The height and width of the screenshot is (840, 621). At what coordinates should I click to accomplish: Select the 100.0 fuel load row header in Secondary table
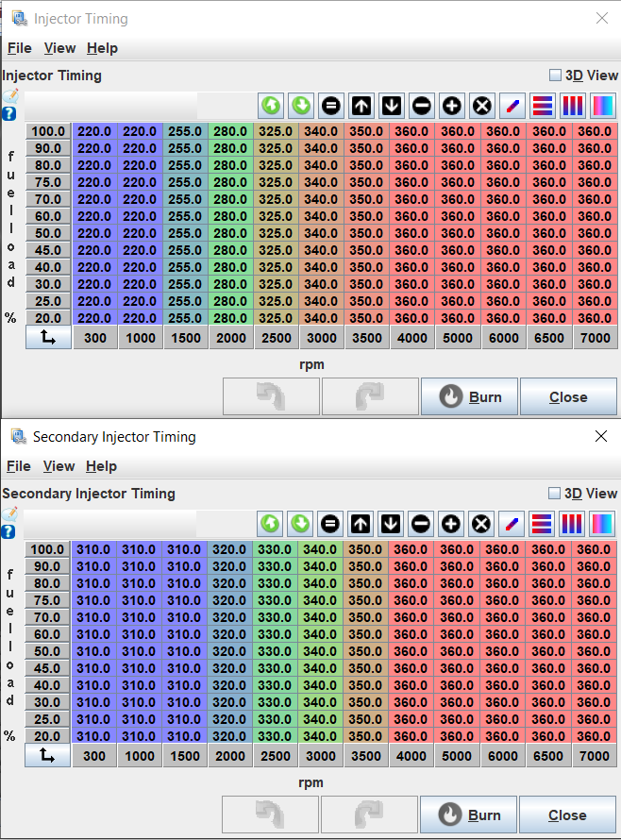click(x=47, y=549)
